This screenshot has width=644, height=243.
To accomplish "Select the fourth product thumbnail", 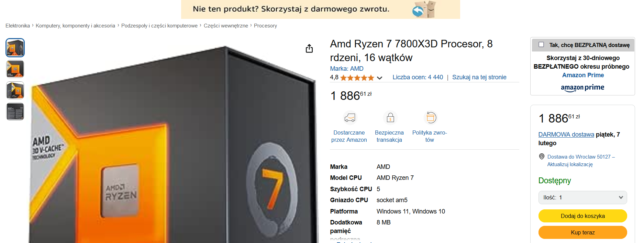I will click(15, 112).
